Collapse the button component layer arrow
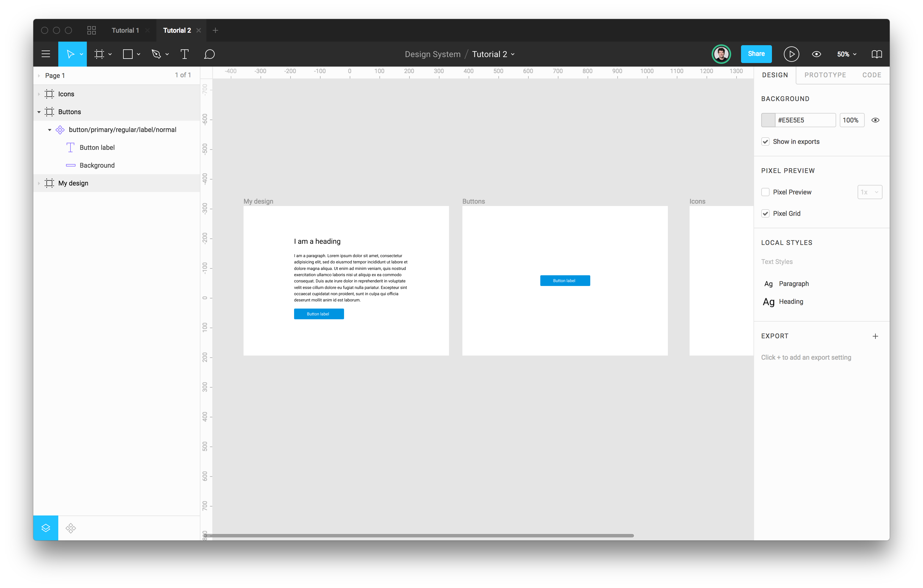Viewport: 923px width, 588px height. point(49,130)
